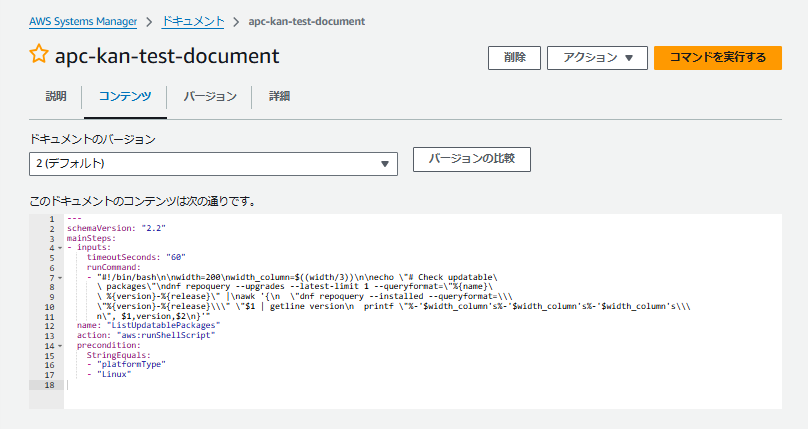Screen dimensions: 808x429
Task: Click the inputs: line in the editor
Action: point(89,248)
